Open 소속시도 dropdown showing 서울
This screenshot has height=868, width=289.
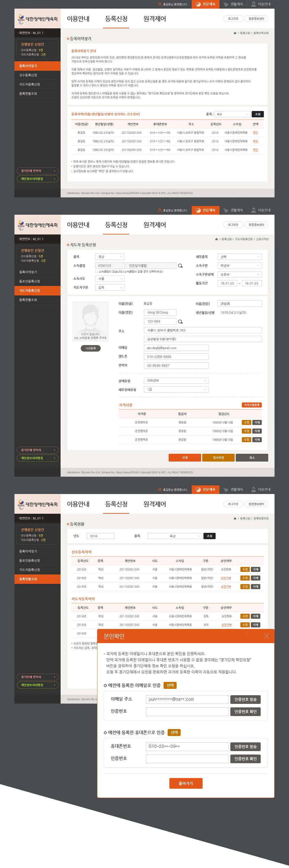110,279
